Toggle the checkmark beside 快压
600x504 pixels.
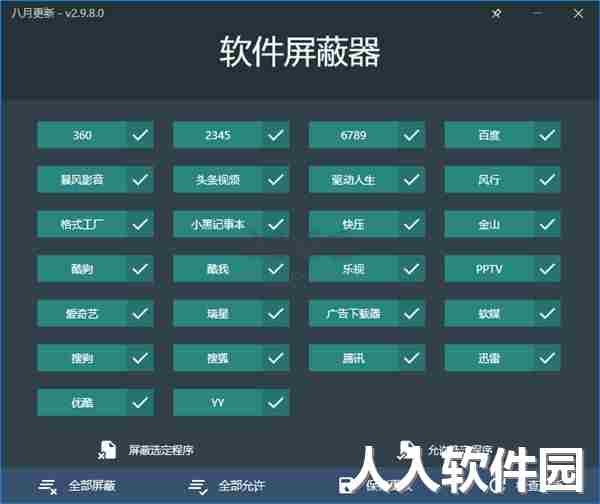[x=411, y=224]
